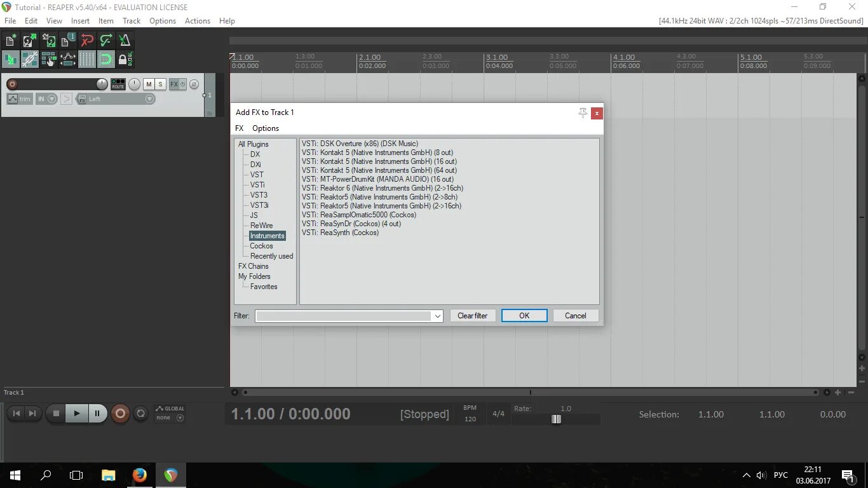Open the Insert menu
This screenshot has height=488, width=868.
coord(80,20)
